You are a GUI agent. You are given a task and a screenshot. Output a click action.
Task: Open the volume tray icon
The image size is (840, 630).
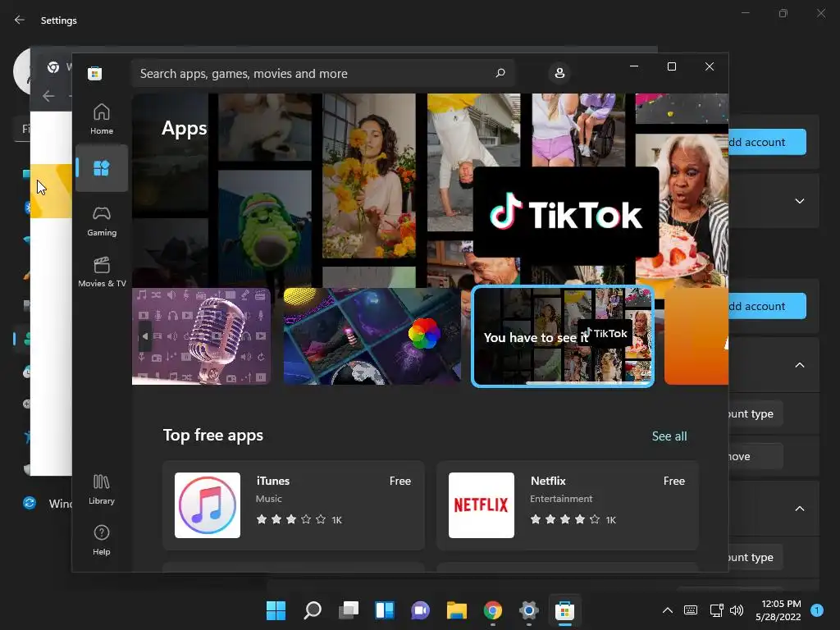(737, 610)
